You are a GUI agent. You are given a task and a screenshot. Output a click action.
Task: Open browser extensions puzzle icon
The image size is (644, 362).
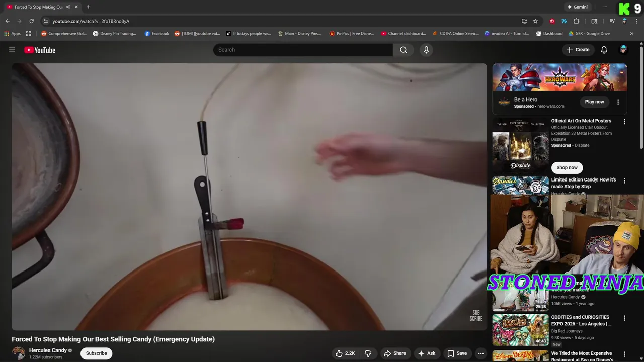(577, 21)
